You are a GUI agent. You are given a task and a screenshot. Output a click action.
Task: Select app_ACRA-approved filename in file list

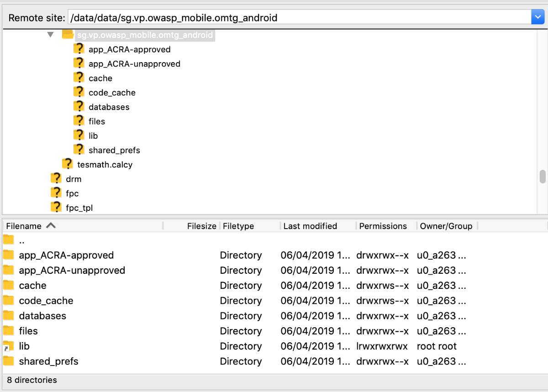pos(66,256)
